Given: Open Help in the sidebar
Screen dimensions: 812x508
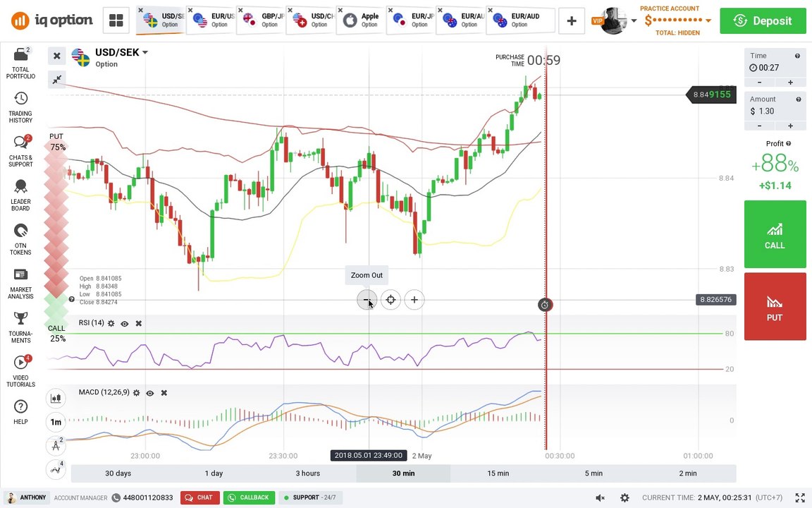Looking at the screenshot, I should tap(20, 412).
